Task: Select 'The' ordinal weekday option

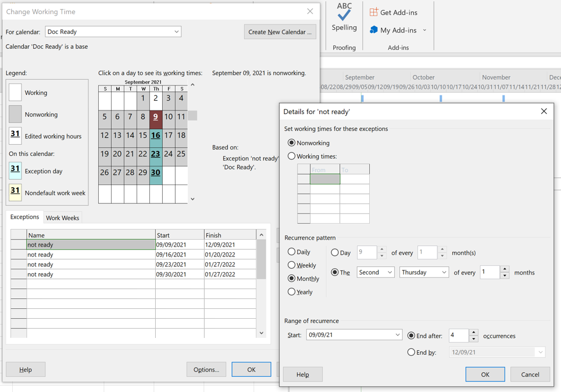Action: (x=334, y=272)
